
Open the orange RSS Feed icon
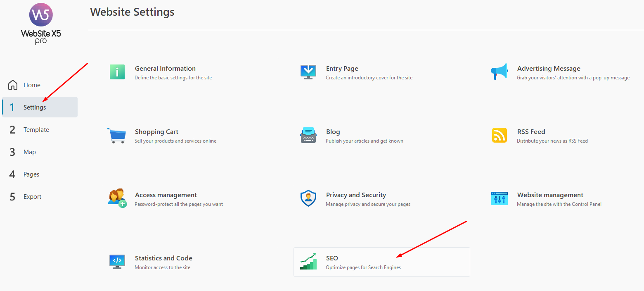point(500,135)
